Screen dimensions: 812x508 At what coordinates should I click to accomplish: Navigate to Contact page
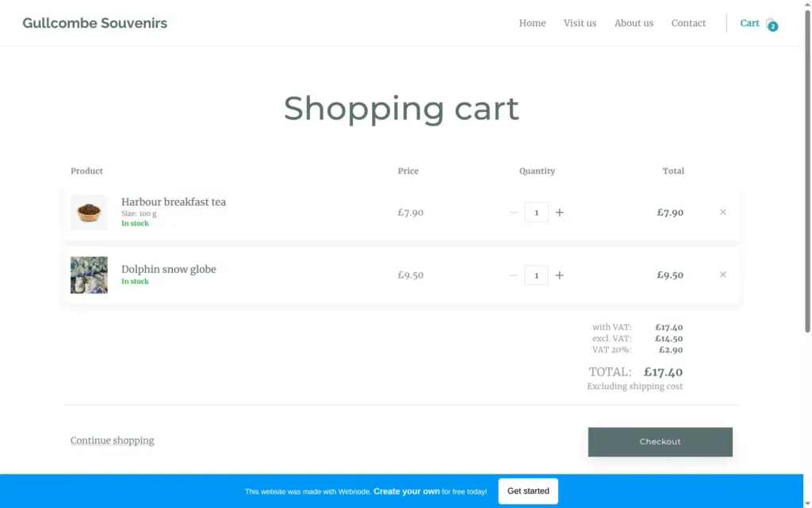coord(688,23)
